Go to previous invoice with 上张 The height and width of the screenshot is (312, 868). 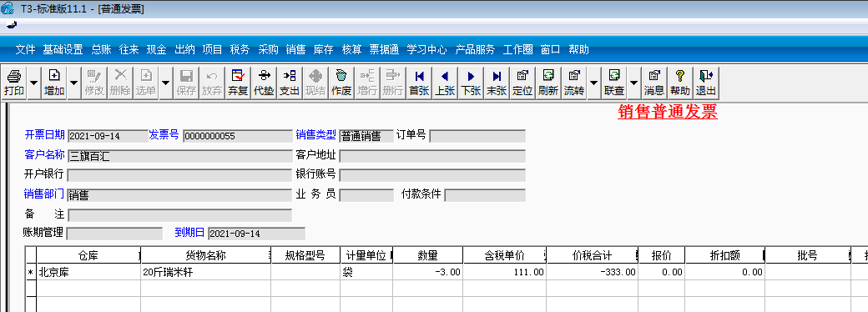(445, 83)
